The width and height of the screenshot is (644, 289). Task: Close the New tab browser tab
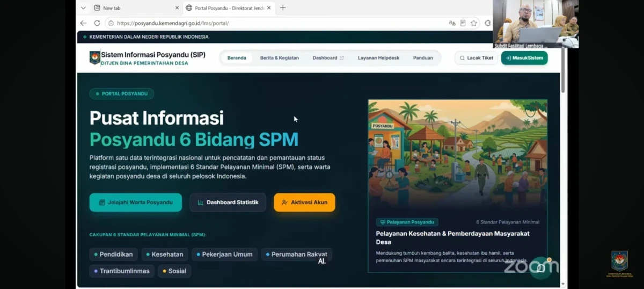point(177,8)
